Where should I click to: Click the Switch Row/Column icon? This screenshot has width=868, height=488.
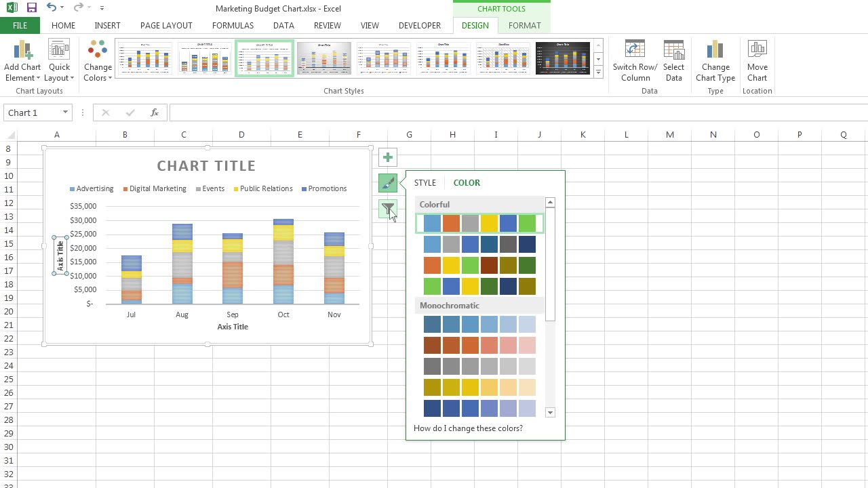635,51
